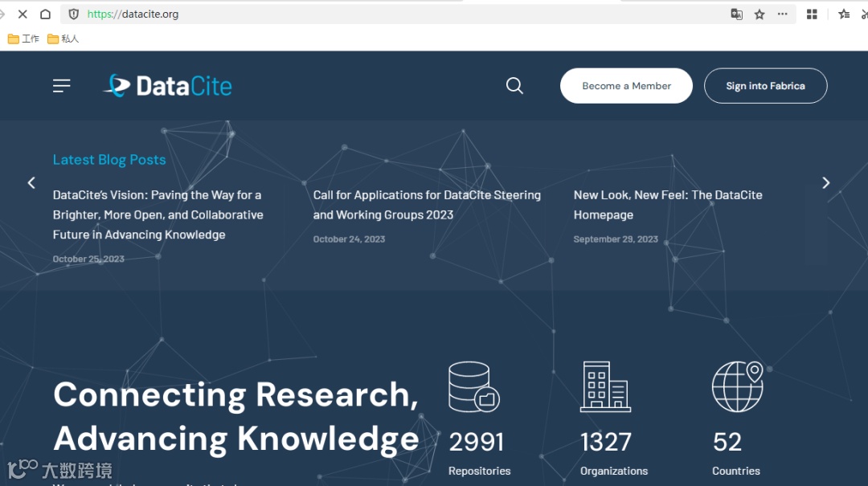Viewport: 868px width, 486px height.
Task: Click Sign into Fabrica button
Action: click(766, 86)
